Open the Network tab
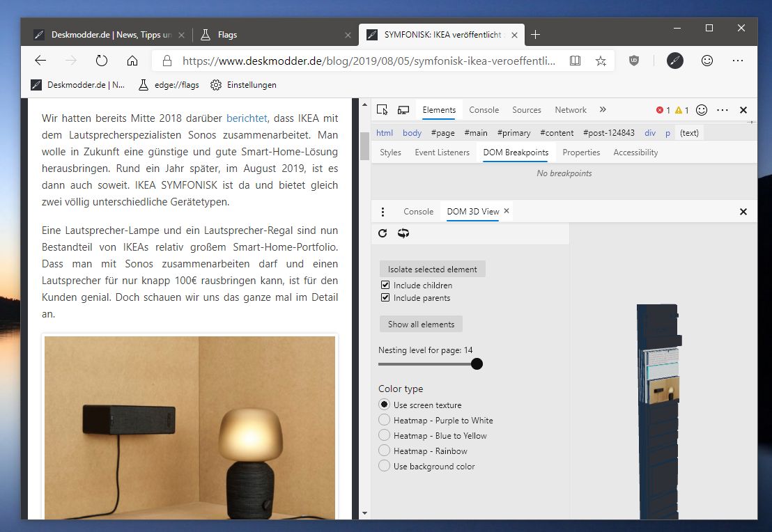 pos(571,110)
